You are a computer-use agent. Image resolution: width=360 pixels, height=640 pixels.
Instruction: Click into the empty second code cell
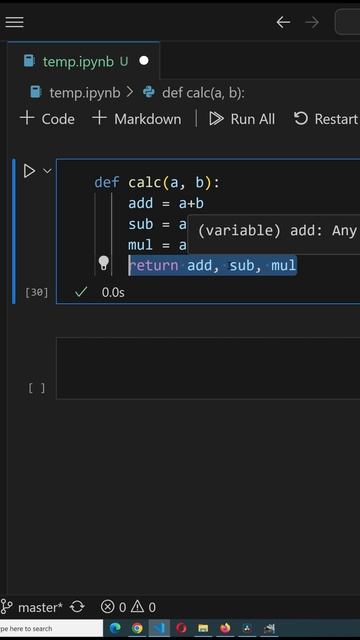[x=208, y=368]
